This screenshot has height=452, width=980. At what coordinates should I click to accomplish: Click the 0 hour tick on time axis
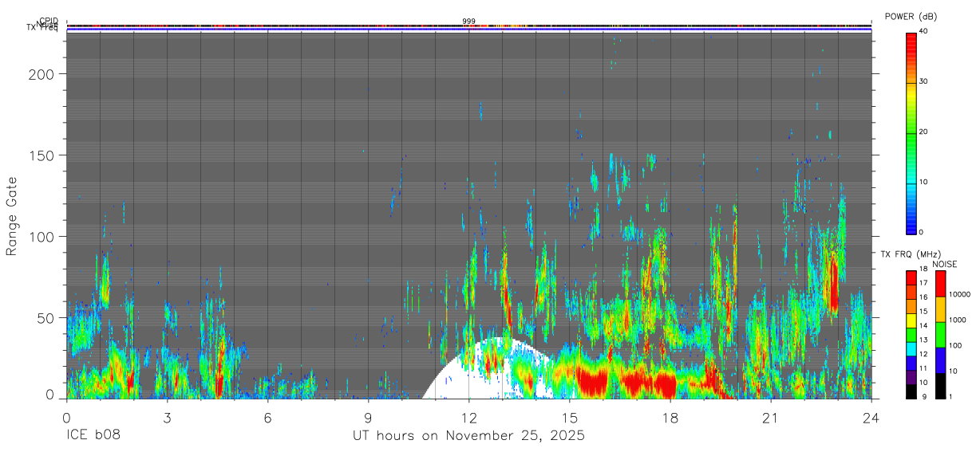pos(66,417)
